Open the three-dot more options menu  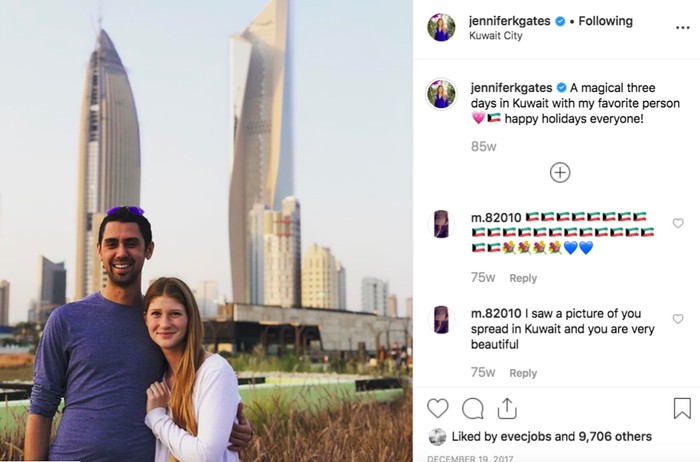[x=683, y=28]
